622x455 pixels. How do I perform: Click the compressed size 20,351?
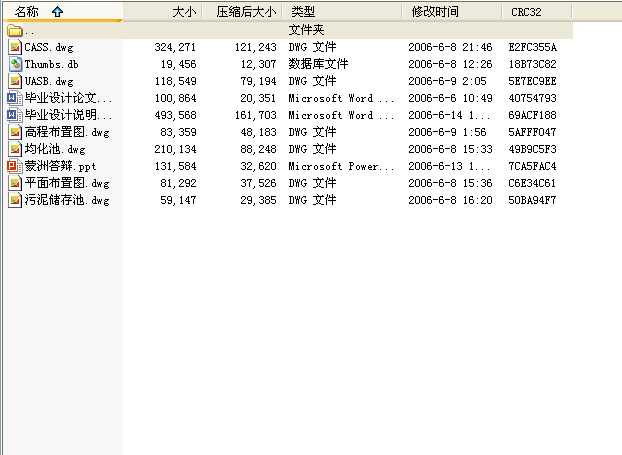[x=258, y=98]
